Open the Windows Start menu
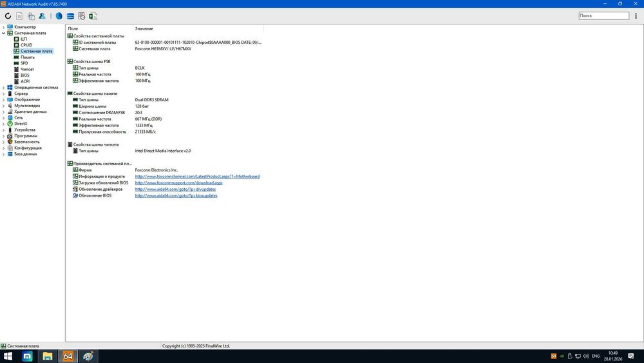The image size is (644, 363). point(8,356)
